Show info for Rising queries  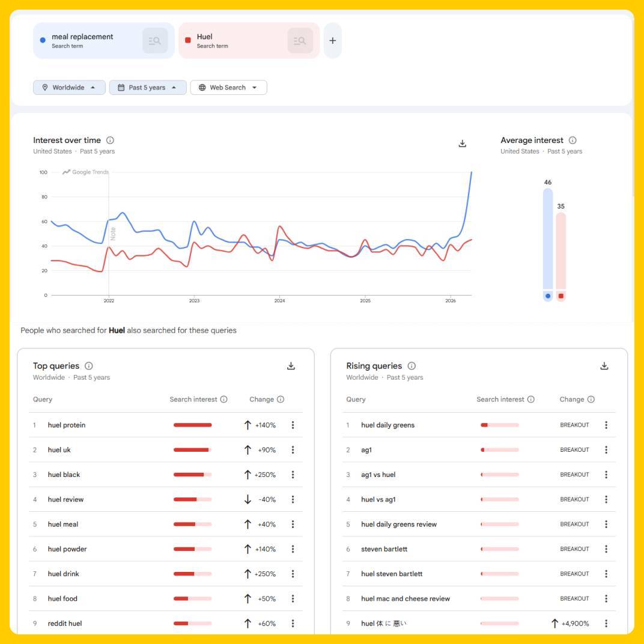click(412, 366)
